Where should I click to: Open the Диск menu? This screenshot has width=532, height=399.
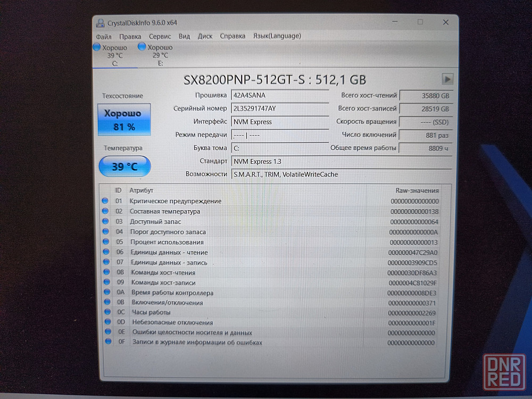click(205, 36)
